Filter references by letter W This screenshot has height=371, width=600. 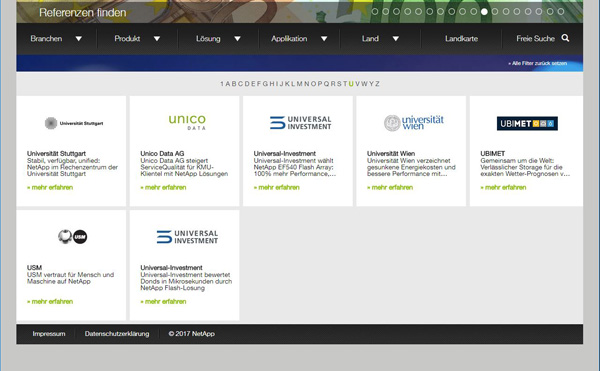[364, 84]
